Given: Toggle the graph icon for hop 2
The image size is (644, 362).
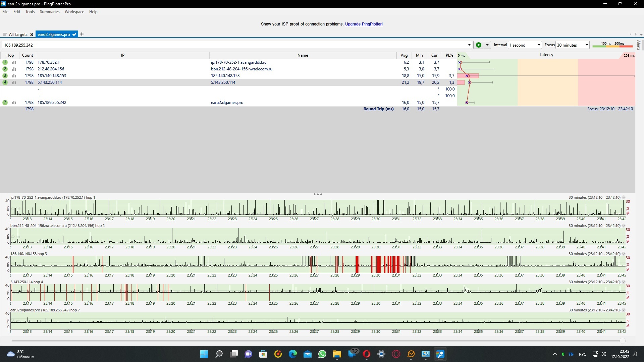Looking at the screenshot, I should (x=14, y=69).
